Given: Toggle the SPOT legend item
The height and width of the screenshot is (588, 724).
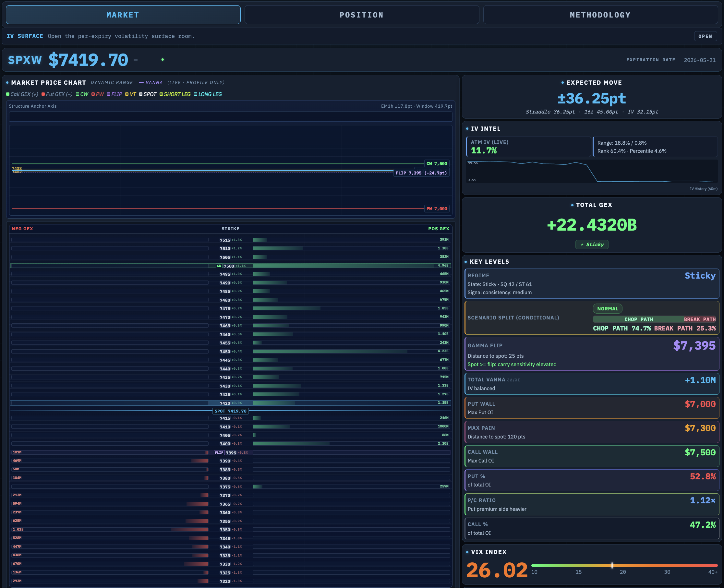Looking at the screenshot, I should (x=148, y=94).
